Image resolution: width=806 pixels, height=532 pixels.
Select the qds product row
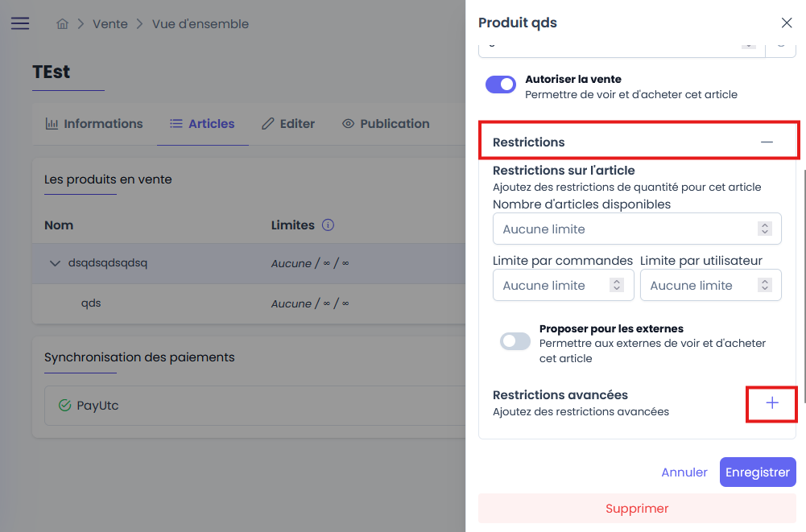point(249,303)
